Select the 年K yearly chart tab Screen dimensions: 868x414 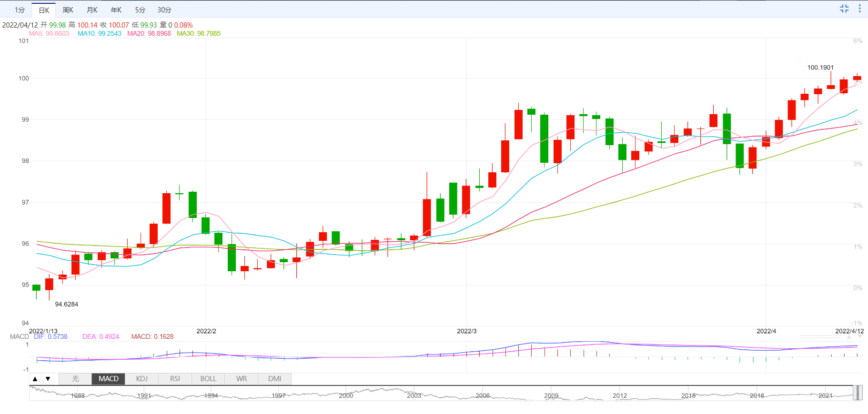tap(116, 10)
